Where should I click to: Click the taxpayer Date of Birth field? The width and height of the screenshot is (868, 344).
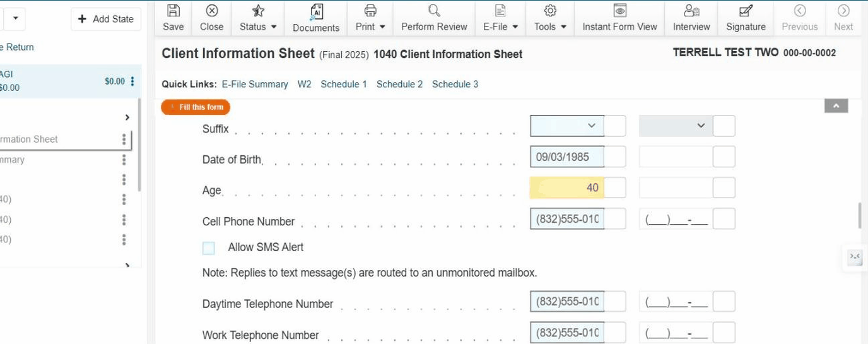[567, 157]
